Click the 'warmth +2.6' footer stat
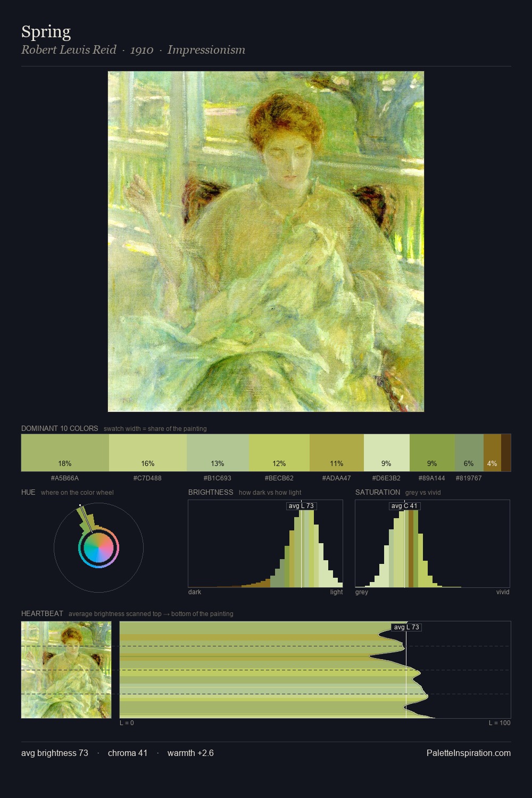Screen dimensions: 532x798 [x=190, y=753]
